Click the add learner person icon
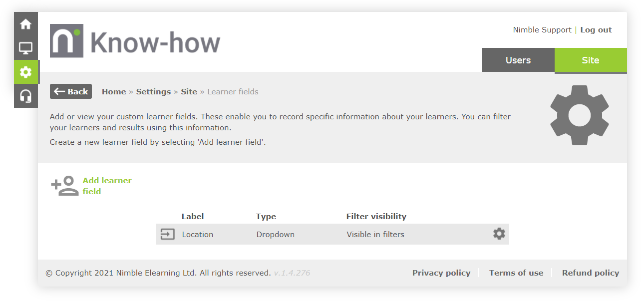The image size is (644, 304). click(x=65, y=186)
